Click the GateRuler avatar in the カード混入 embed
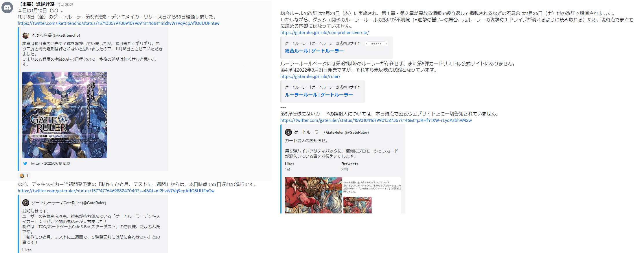Viewport: 644px width, 253px height. point(288,132)
